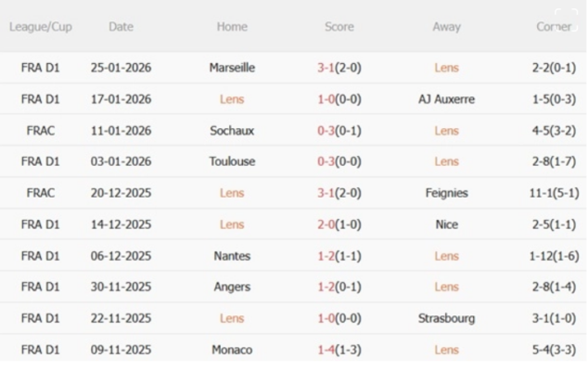Click the Score column header
This screenshot has height=371, width=588.
tap(339, 27)
